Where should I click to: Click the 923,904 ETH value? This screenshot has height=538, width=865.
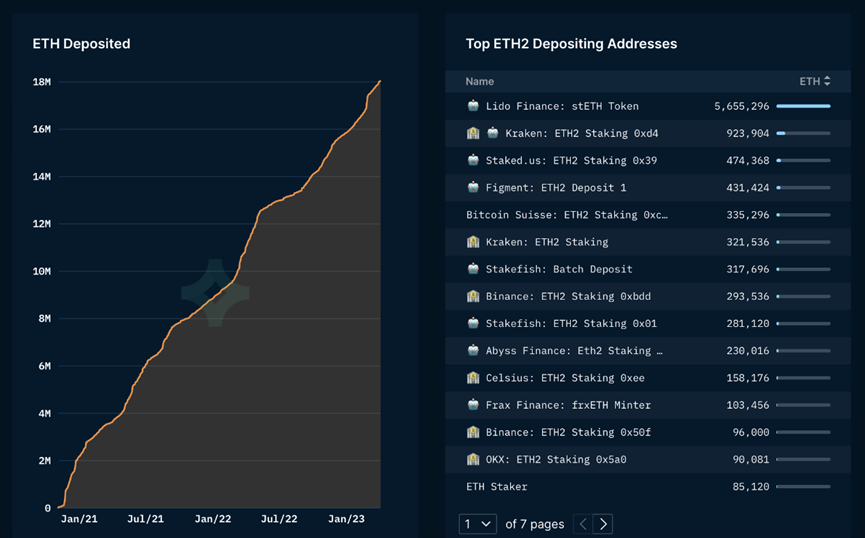point(747,133)
